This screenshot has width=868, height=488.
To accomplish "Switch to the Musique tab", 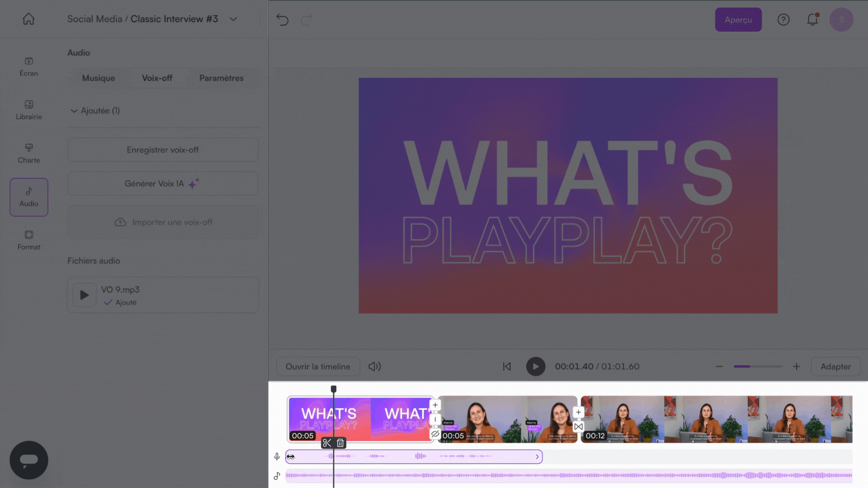I will 99,78.
